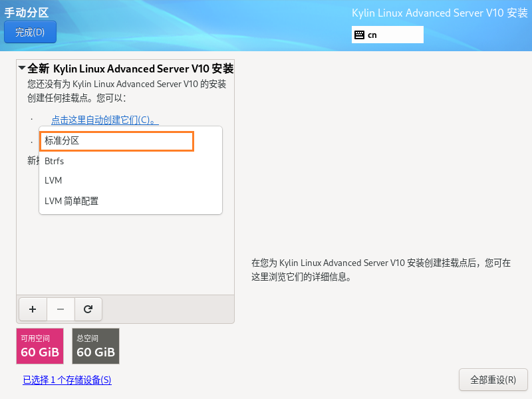Select 标准分区 from the partition scheme list
532x399 pixels.
point(116,141)
